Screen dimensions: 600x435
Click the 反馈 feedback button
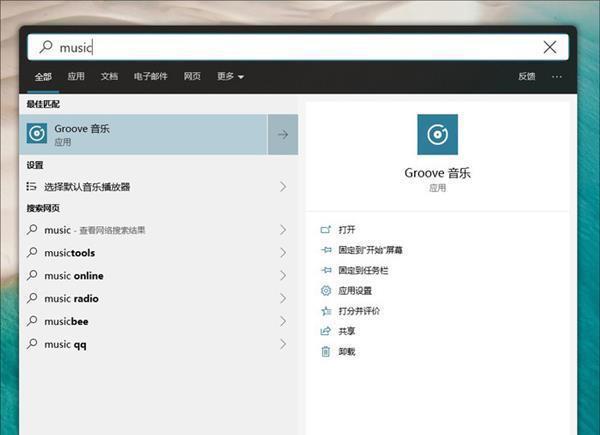click(527, 76)
